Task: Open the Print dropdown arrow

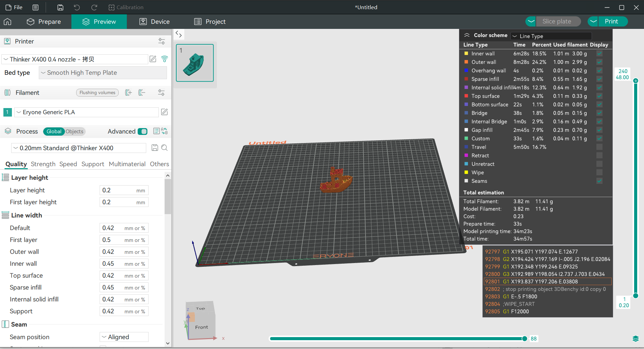Action: [x=593, y=21]
